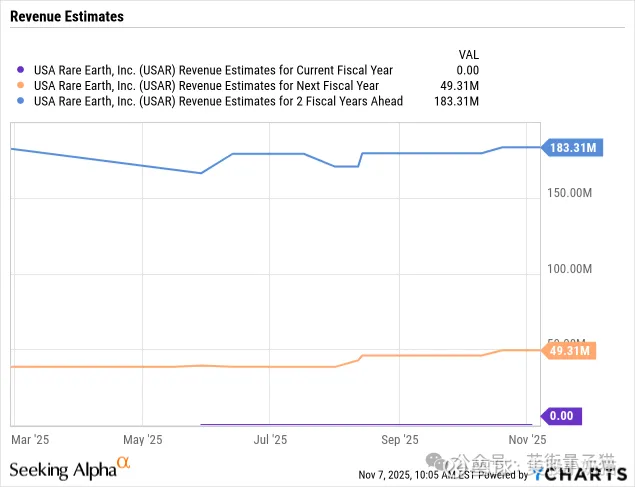635x487 pixels.
Task: Click the VAL column header
Action: pos(466,55)
